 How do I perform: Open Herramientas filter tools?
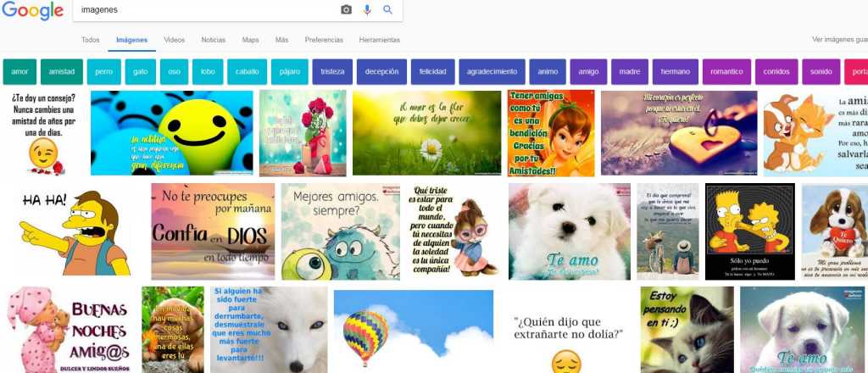[379, 40]
